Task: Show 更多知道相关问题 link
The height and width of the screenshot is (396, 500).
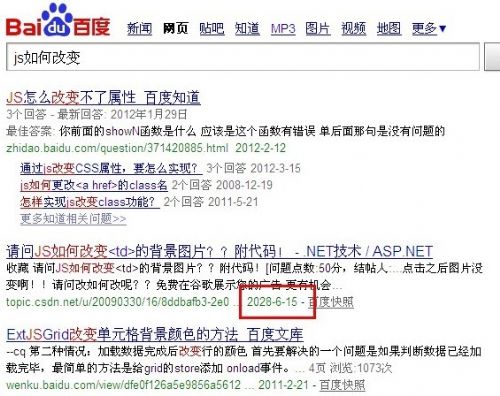Action: (x=73, y=219)
